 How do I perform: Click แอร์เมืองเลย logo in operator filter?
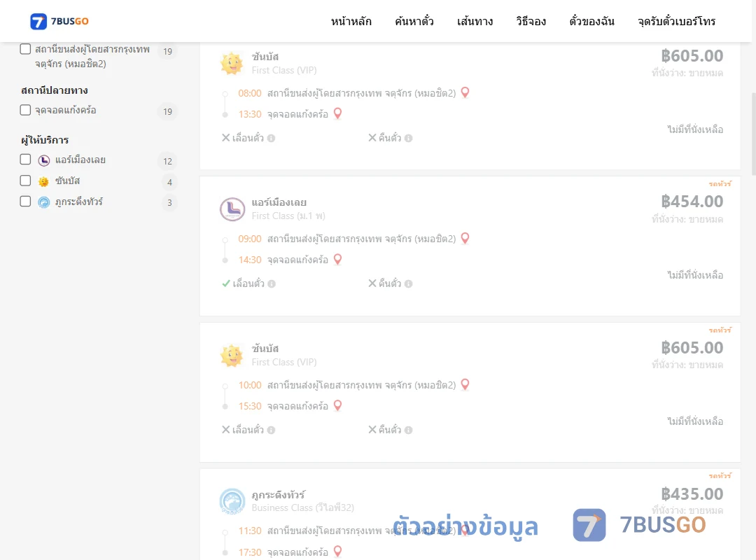(44, 160)
